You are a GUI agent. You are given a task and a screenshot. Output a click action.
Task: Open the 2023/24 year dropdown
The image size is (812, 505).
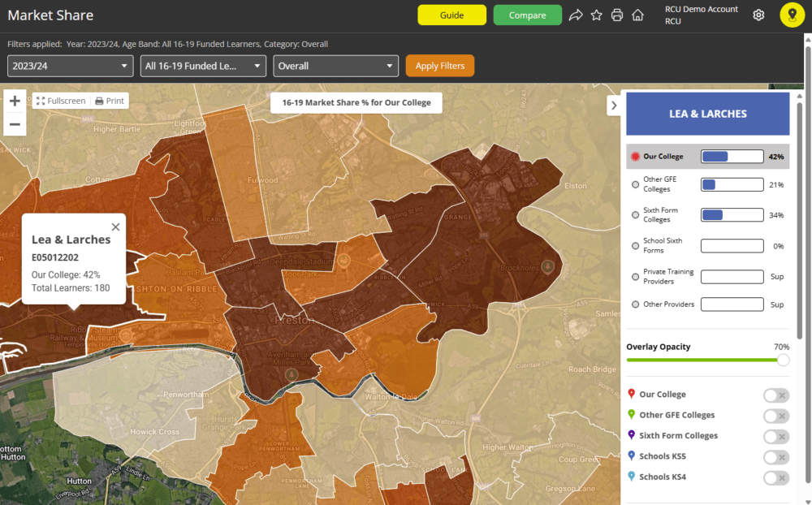click(x=70, y=66)
